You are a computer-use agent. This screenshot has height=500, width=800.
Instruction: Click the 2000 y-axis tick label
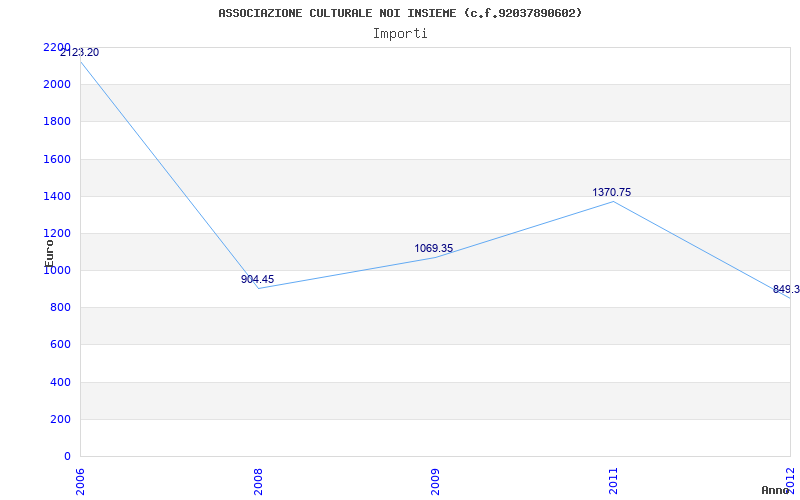point(57,85)
